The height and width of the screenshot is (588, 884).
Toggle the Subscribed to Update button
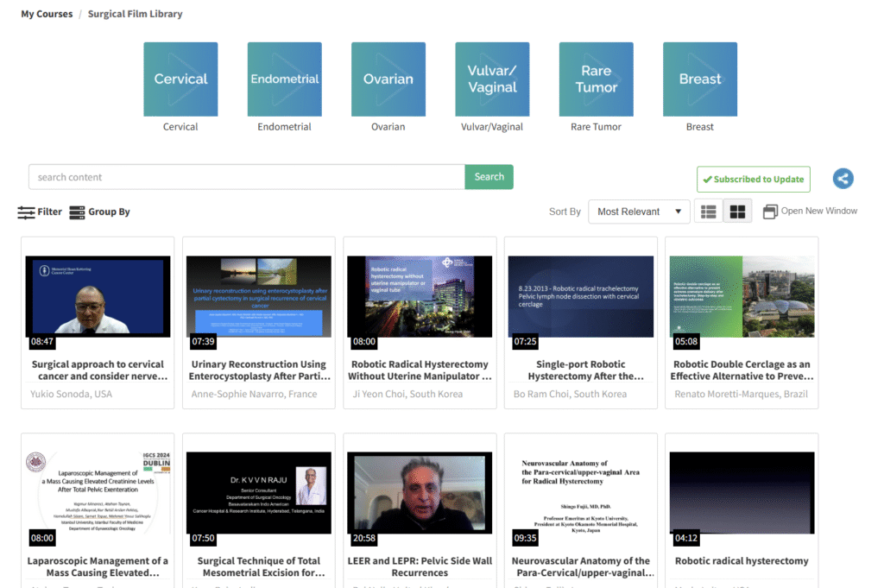coord(753,179)
